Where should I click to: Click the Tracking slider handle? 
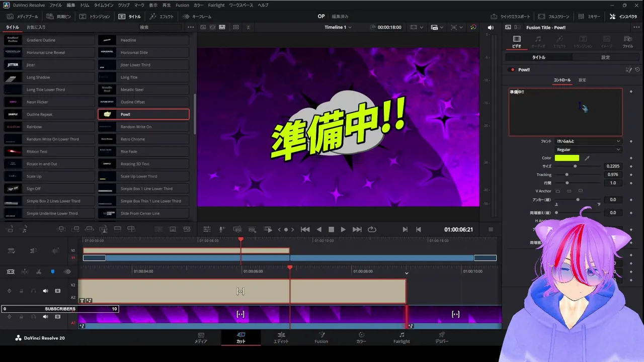point(567,174)
